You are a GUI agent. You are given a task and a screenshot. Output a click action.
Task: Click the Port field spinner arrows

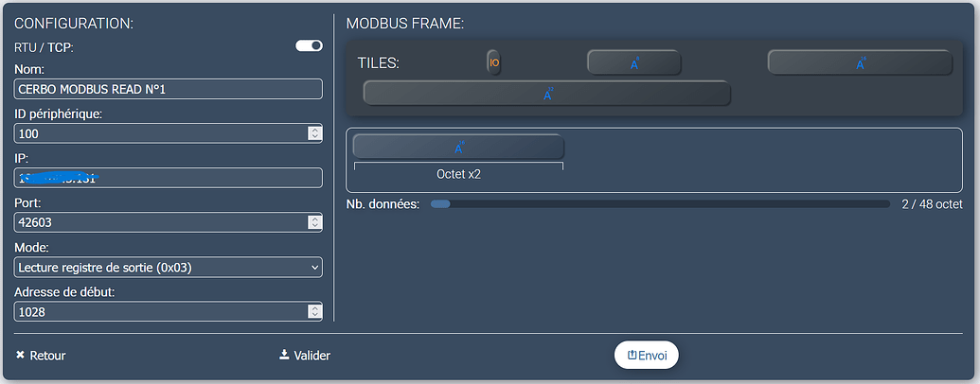pyautogui.click(x=315, y=223)
